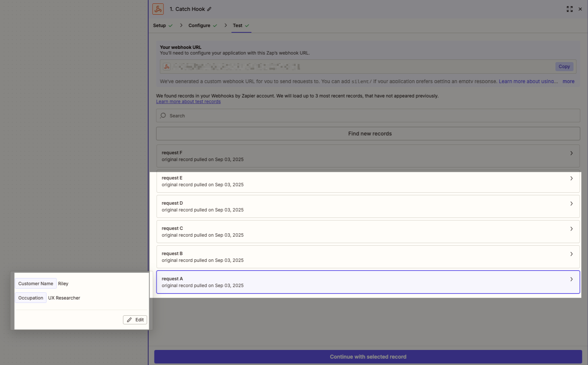588x365 pixels.
Task: Click the pencil icon to rename Catch Hook
Action: 209,9
